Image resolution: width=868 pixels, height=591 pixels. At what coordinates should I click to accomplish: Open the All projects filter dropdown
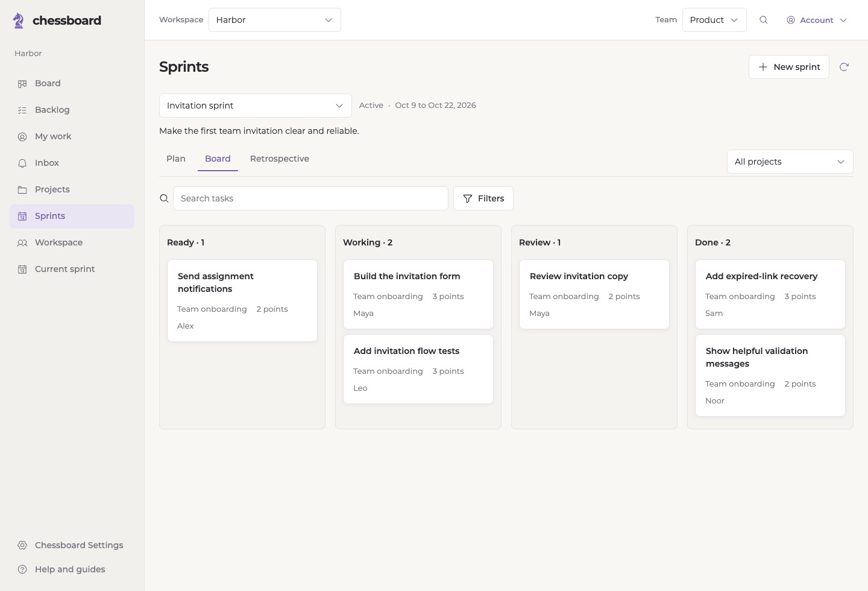click(790, 162)
